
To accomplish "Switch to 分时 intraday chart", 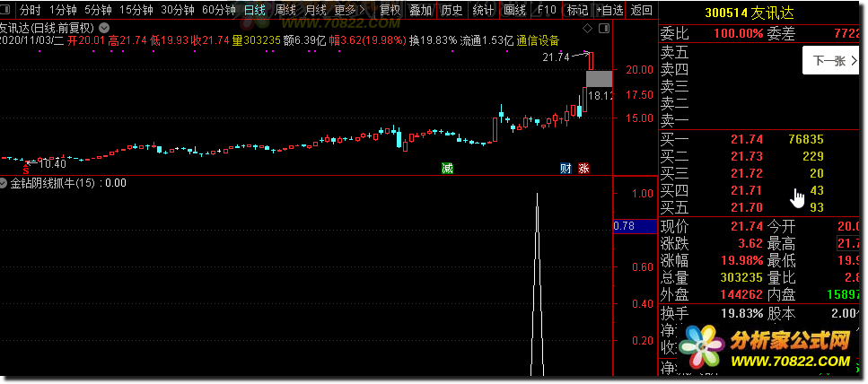I will pos(31,9).
